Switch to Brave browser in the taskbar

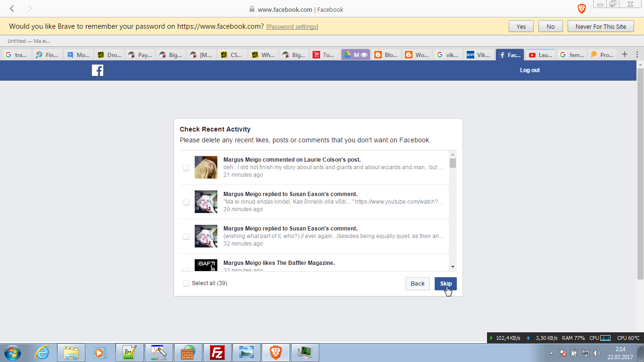pyautogui.click(x=276, y=353)
